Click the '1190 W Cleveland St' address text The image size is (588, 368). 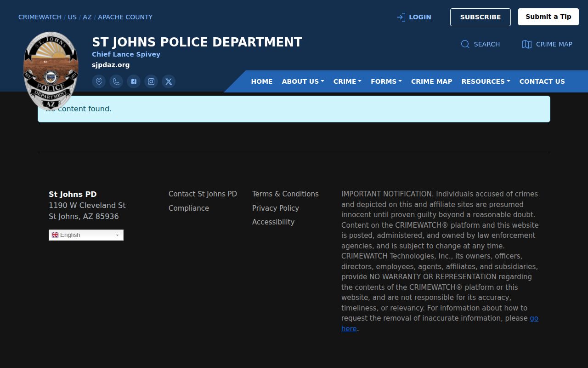[x=87, y=205]
